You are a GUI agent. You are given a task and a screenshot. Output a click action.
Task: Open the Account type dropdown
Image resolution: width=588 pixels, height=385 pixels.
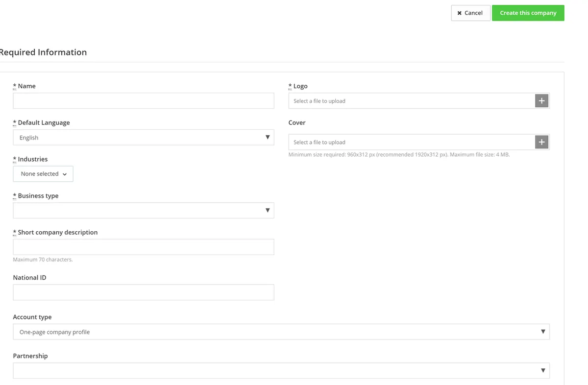pos(281,332)
